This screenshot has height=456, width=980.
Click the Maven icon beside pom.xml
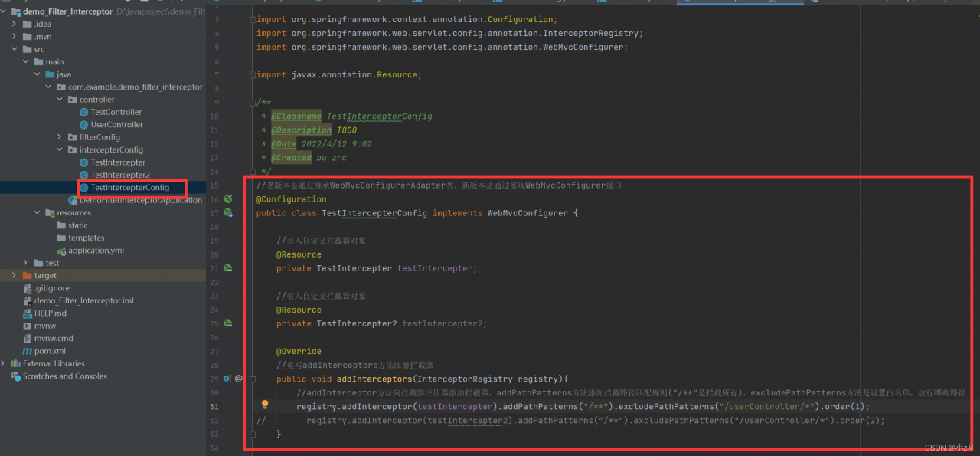coord(28,351)
